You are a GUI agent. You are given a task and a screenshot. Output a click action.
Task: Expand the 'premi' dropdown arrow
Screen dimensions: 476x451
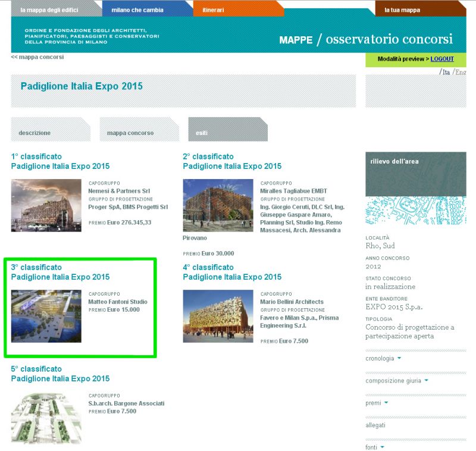click(x=377, y=403)
